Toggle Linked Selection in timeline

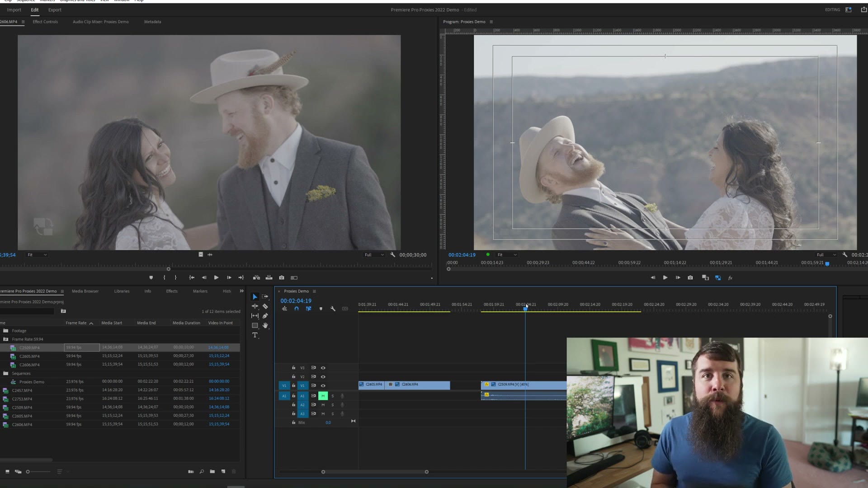tap(309, 309)
